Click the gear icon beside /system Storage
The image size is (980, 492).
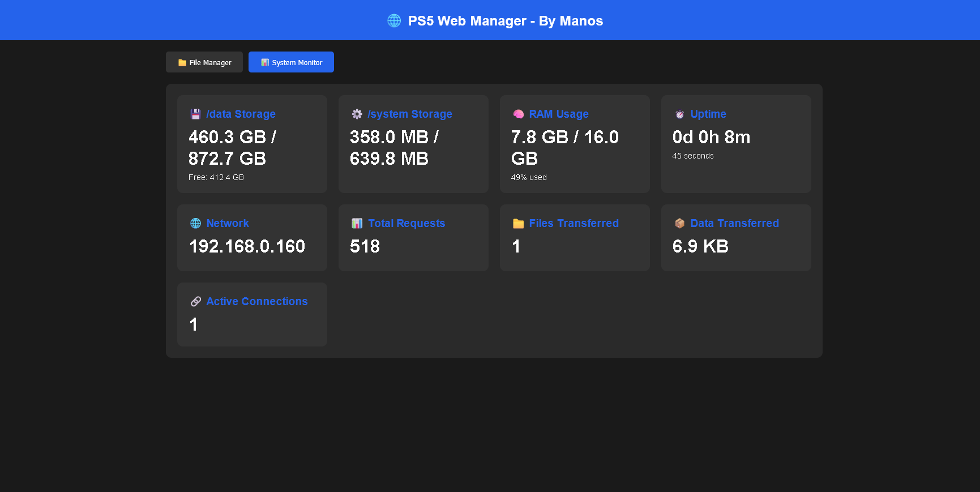(x=357, y=114)
